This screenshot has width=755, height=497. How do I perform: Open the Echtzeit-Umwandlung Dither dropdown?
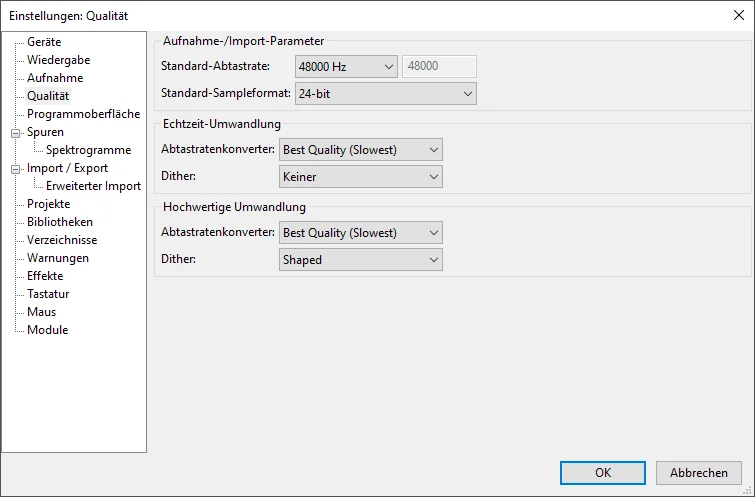[361, 177]
